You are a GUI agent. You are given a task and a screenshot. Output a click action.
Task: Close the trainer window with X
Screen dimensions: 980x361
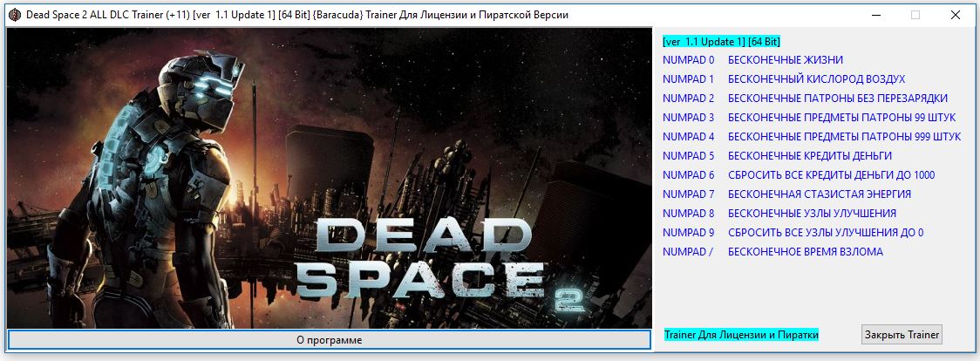[x=955, y=15]
